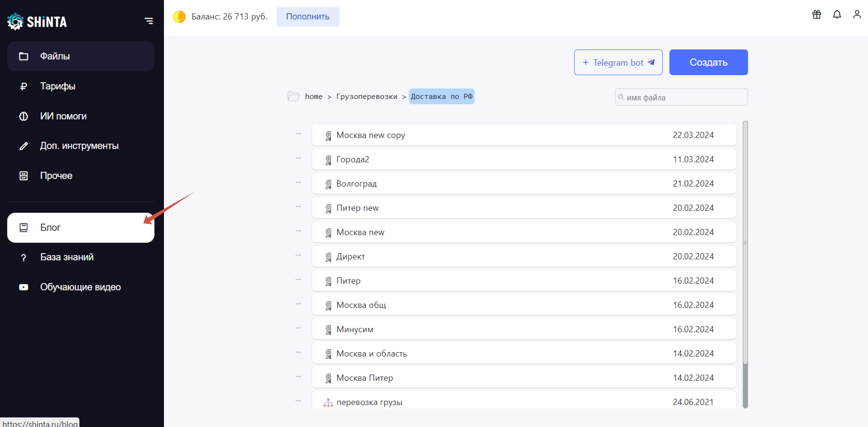
Task: Open Обучающие видео
Action: point(81,287)
